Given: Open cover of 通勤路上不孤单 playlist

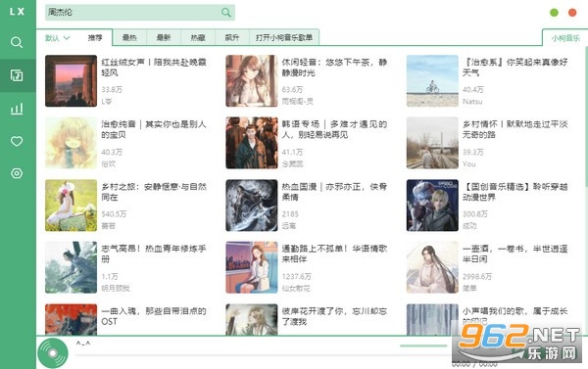Looking at the screenshot, I should point(252,267).
